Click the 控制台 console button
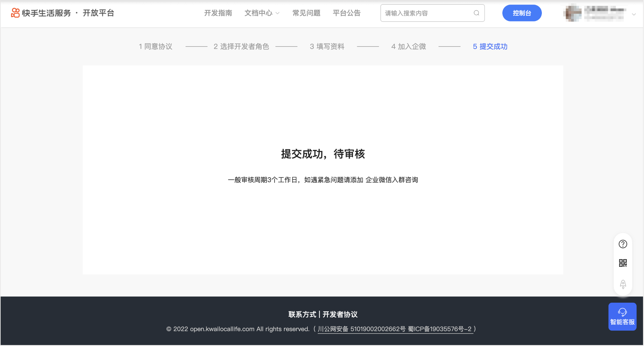This screenshot has height=346, width=644. (522, 13)
